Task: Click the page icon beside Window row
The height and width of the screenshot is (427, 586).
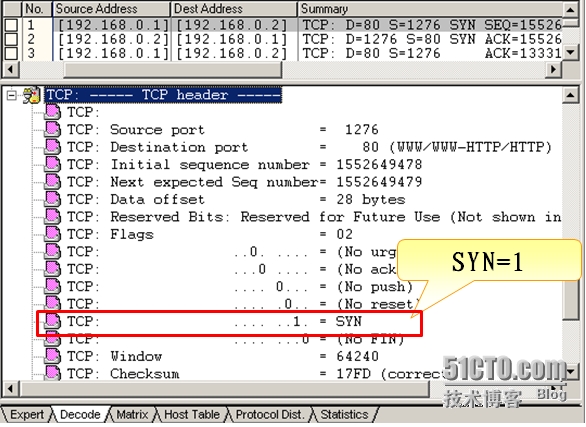Action: pos(52,356)
